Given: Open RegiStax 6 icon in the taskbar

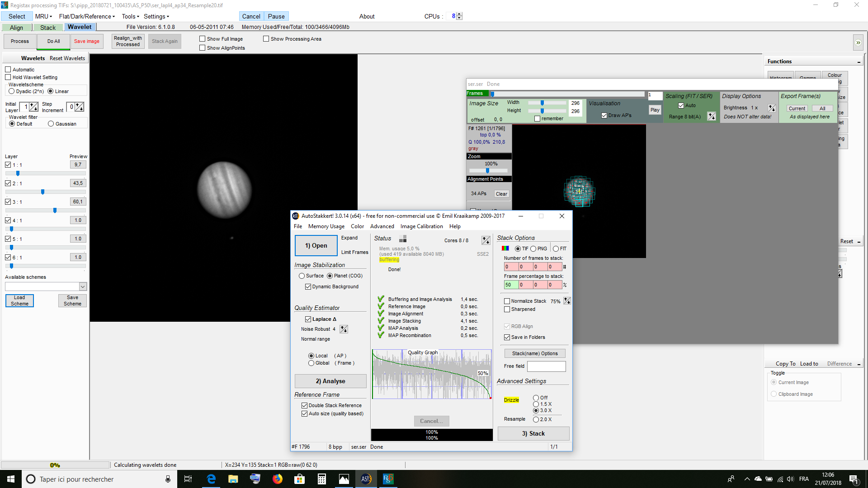Looking at the screenshot, I should (388, 479).
